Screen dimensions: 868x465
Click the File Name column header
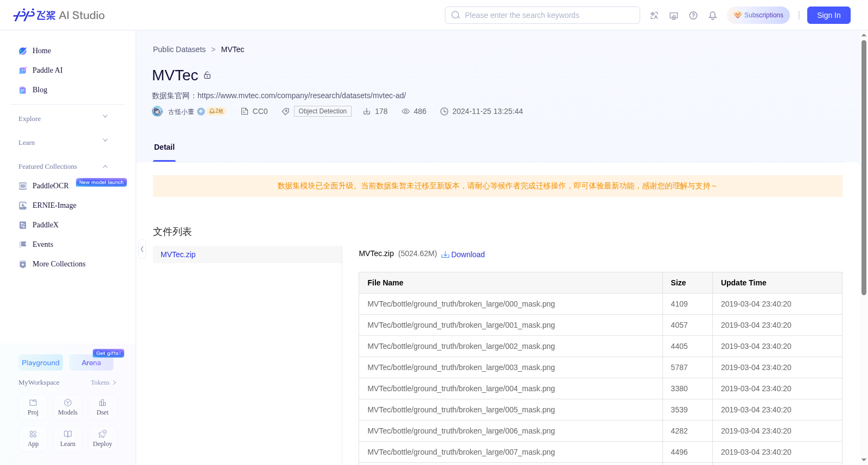[x=510, y=283]
